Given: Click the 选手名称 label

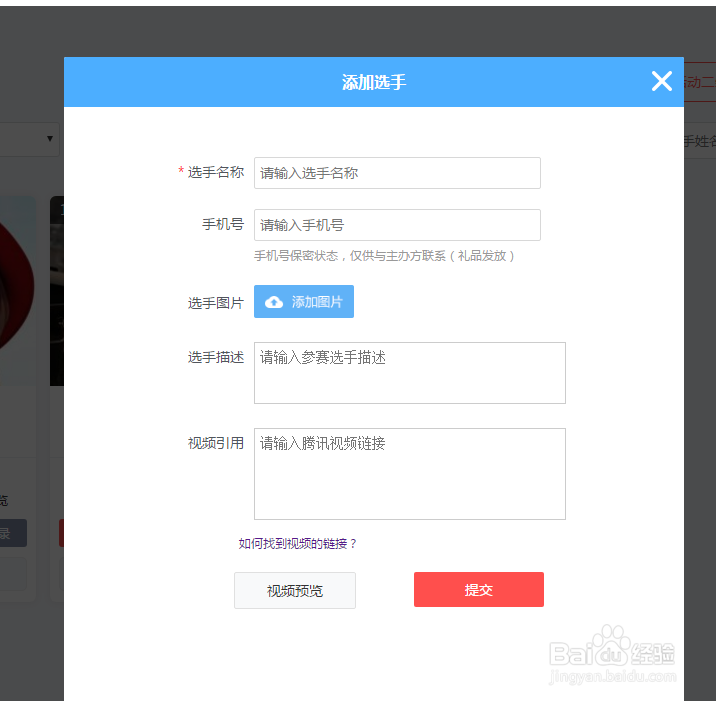Looking at the screenshot, I should coord(216,172).
